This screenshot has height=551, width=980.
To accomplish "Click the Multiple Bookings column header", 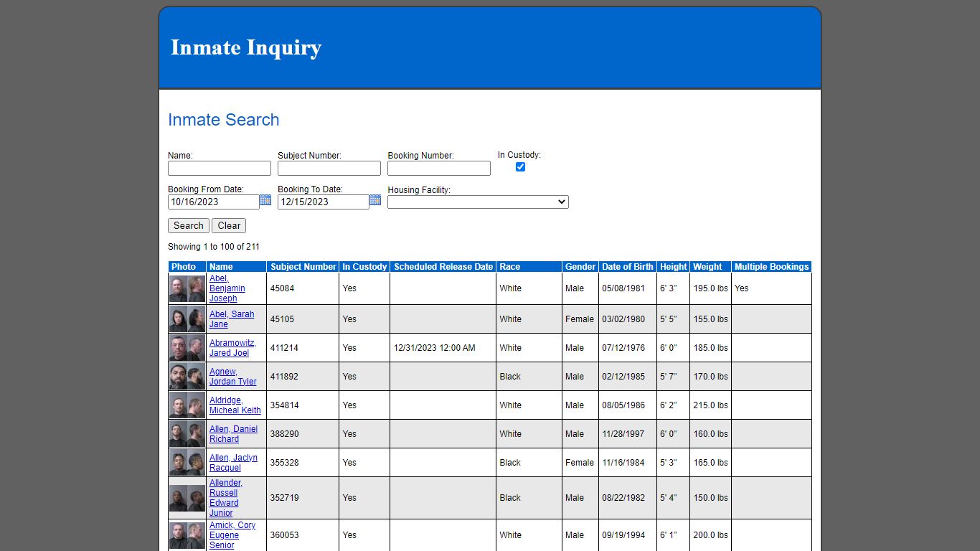I will (771, 267).
